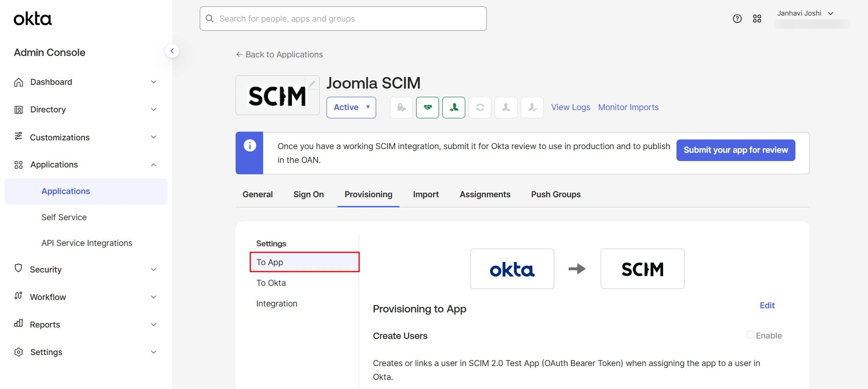Click the Dashboard home icon
868x389 pixels.
18,82
